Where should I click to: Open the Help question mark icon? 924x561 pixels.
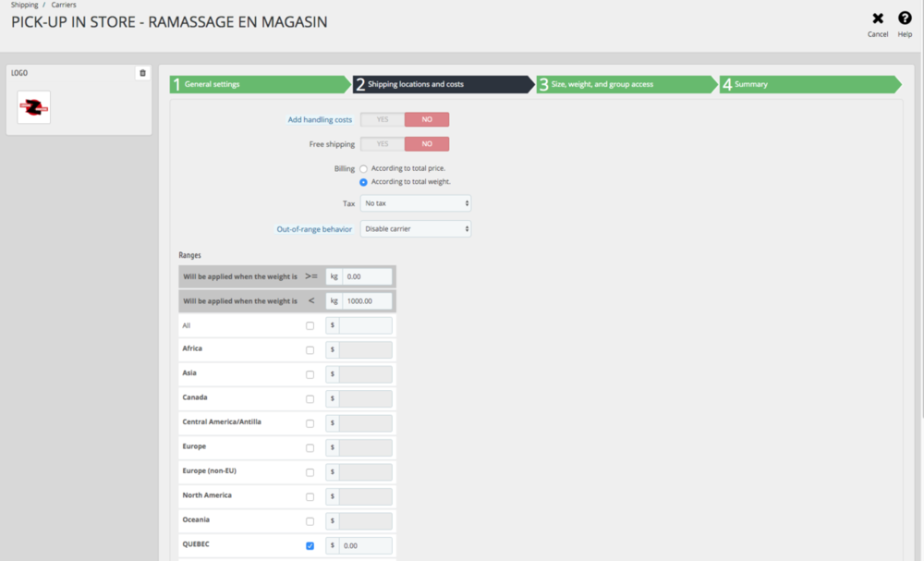tap(905, 18)
